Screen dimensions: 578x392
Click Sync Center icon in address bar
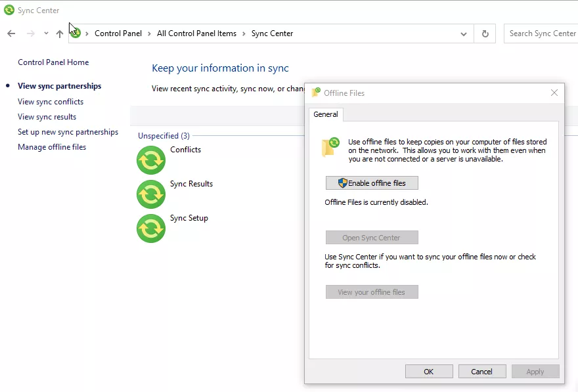[76, 33]
